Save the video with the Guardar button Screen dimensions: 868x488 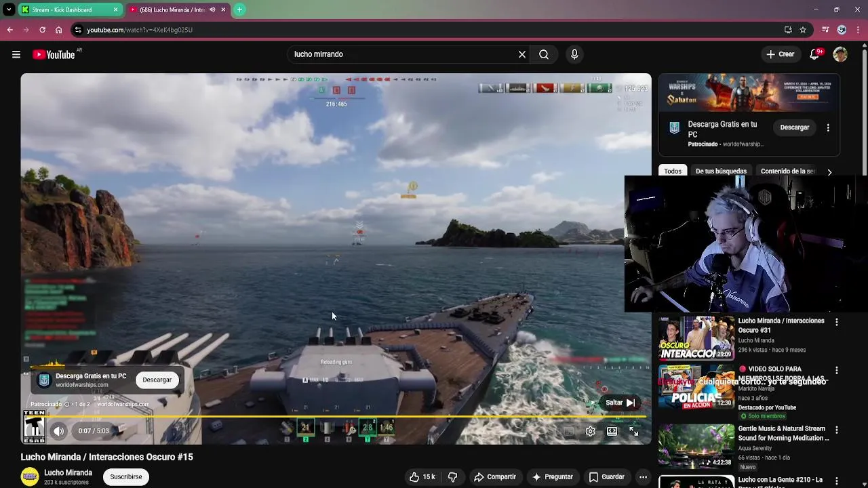click(x=607, y=476)
